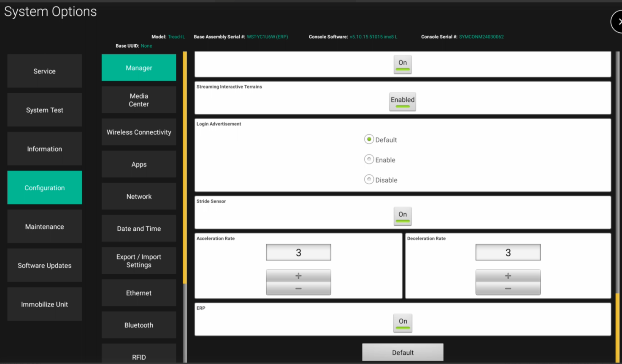Disable Streaming Interactive Terrains
The width and height of the screenshot is (622, 364).
click(x=402, y=101)
